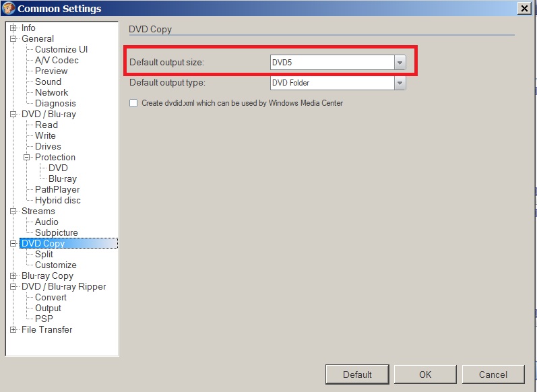Select the DVD / Blu-ray Ripper item
Viewport: 537px width, 392px height.
[x=64, y=286]
